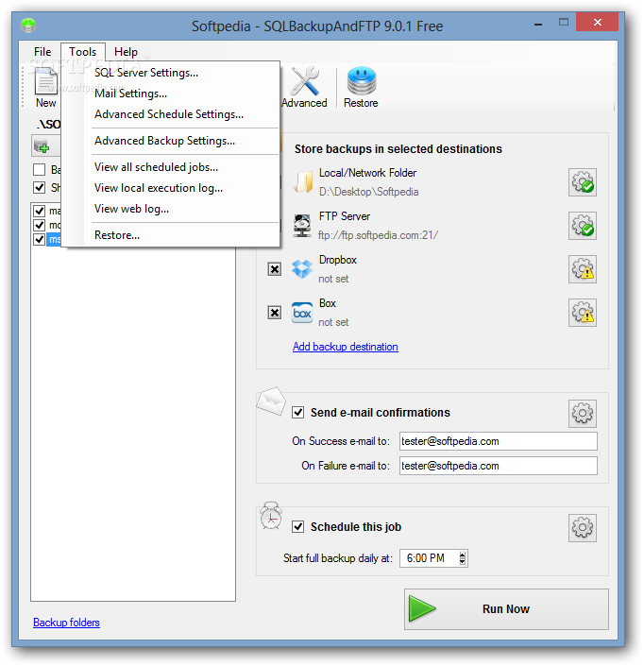The width and height of the screenshot is (644, 666).
Task: Click the FTP Server icon
Action: pyautogui.click(x=302, y=226)
